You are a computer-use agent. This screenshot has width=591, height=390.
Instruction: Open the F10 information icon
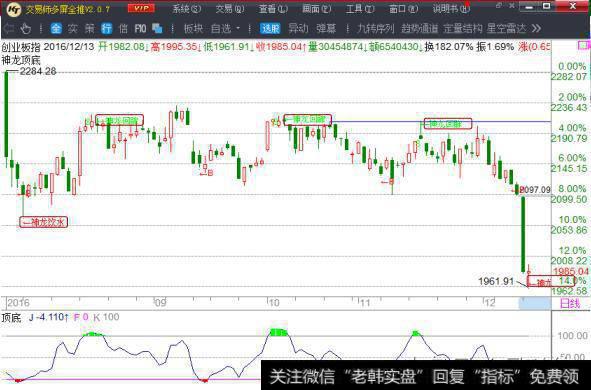click(x=140, y=28)
